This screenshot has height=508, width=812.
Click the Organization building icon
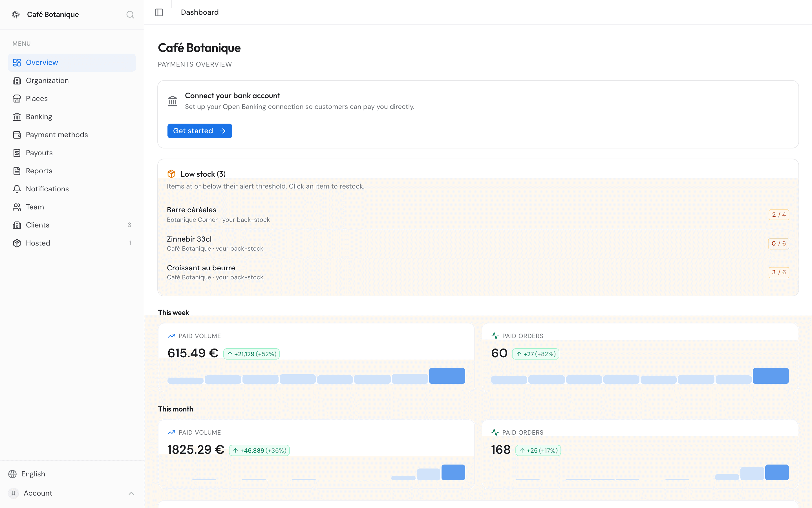17,81
